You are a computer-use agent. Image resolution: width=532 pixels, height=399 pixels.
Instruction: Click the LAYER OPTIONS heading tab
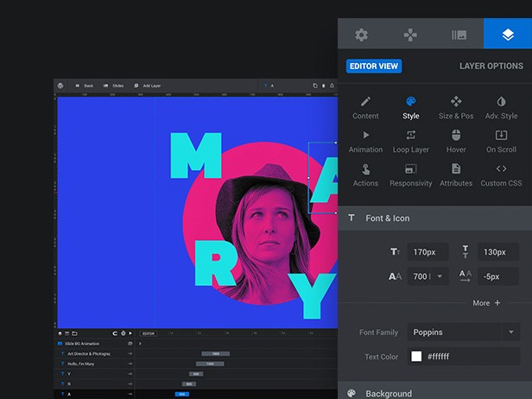(x=491, y=66)
